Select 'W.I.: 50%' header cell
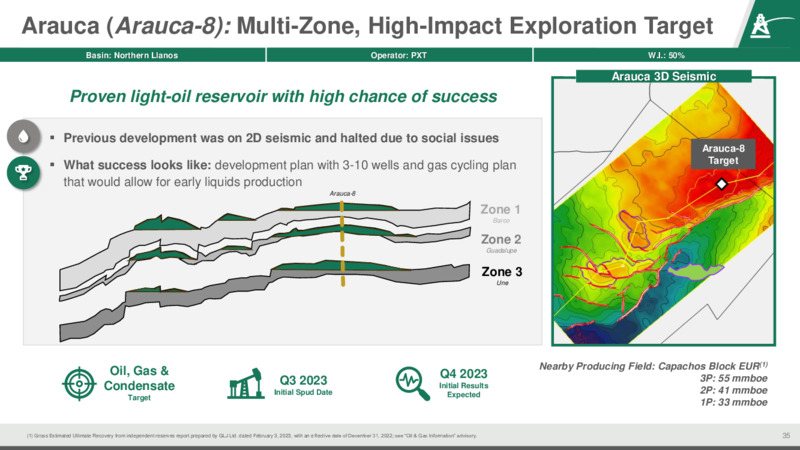This screenshot has height=450, width=800. tap(666, 55)
